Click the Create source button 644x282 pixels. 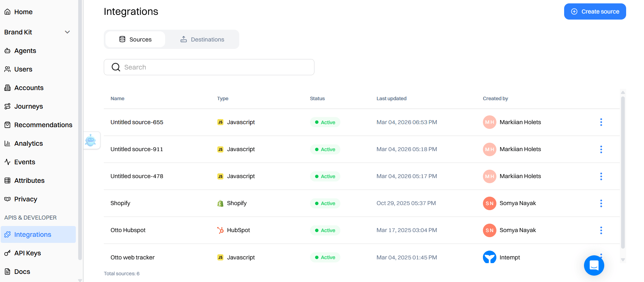(595, 11)
